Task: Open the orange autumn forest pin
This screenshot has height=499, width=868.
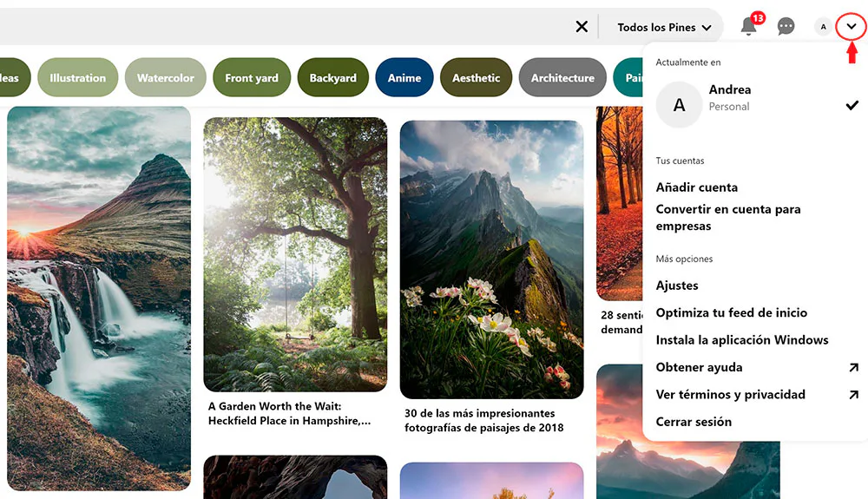Action: click(620, 204)
